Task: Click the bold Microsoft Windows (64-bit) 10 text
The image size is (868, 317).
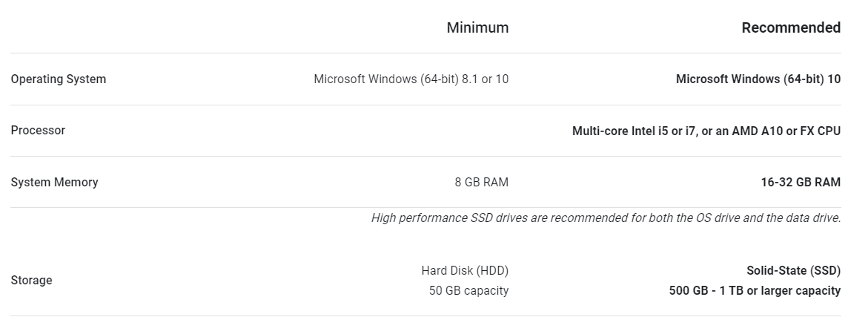Action: tap(758, 79)
